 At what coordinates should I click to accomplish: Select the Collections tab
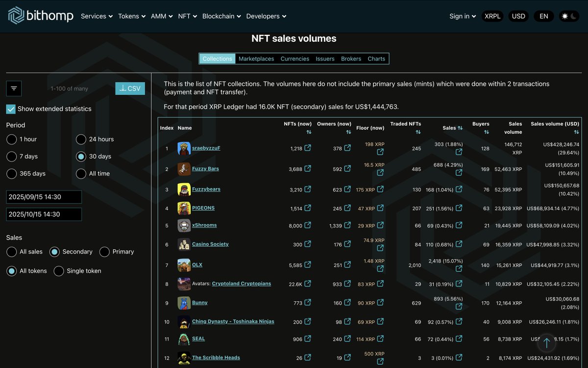pos(217,59)
